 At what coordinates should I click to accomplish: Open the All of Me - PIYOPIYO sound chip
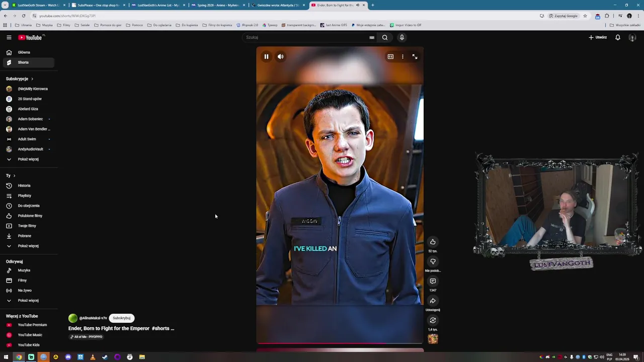point(86,337)
